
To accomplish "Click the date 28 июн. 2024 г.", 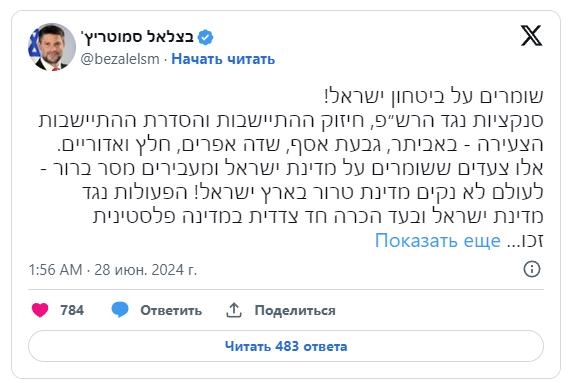I will (146, 270).
